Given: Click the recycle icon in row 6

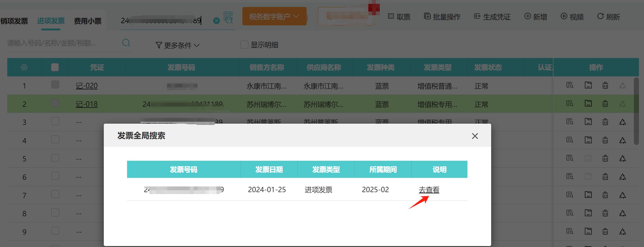Looking at the screenshot, I should coord(622,177).
